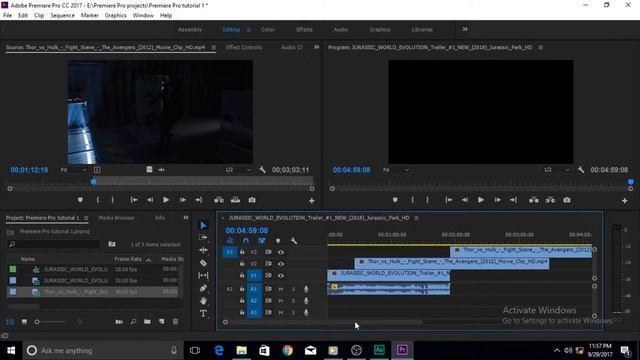Screen dimensions: 640x360
Task: Add marker in Source monitor
Action: click(x=80, y=200)
